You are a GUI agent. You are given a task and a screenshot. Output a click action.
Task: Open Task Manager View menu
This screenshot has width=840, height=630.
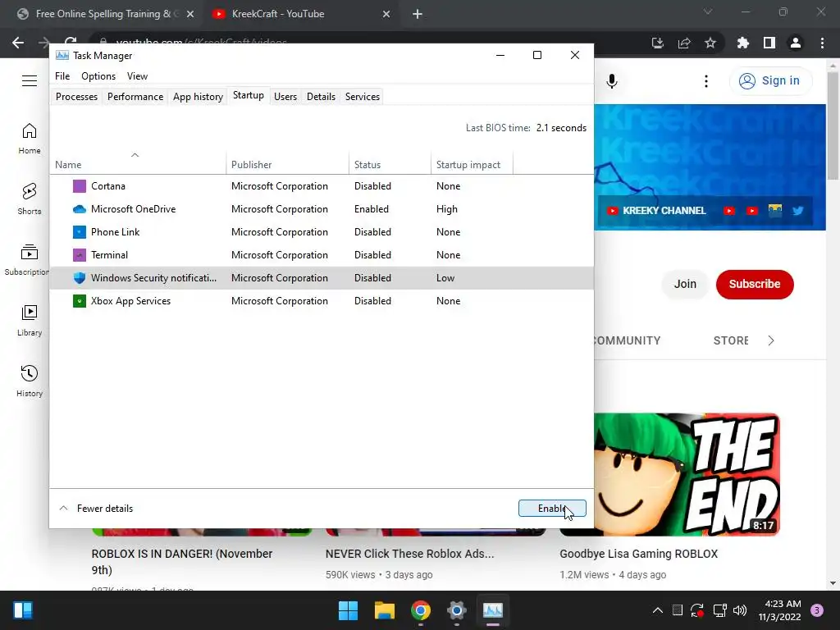(x=137, y=76)
